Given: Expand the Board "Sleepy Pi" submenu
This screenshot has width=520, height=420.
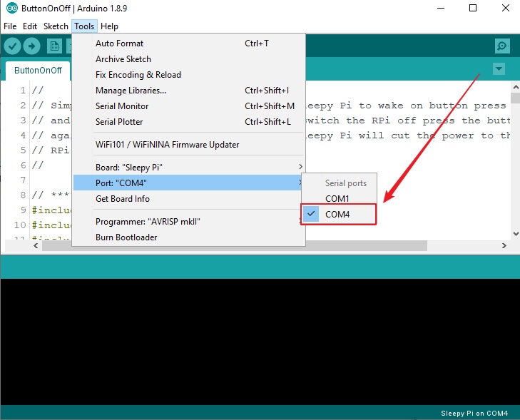Looking at the screenshot, I should coord(189,167).
